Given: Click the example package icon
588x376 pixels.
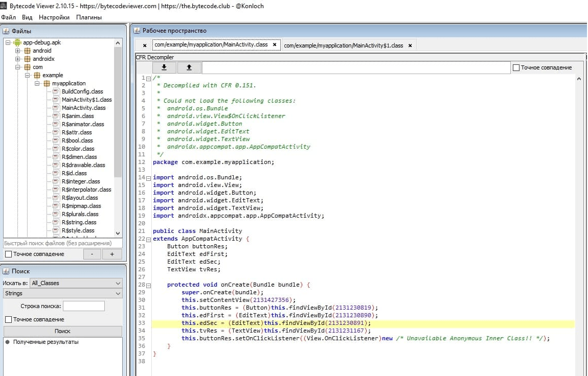Looking at the screenshot, I should 37,75.
